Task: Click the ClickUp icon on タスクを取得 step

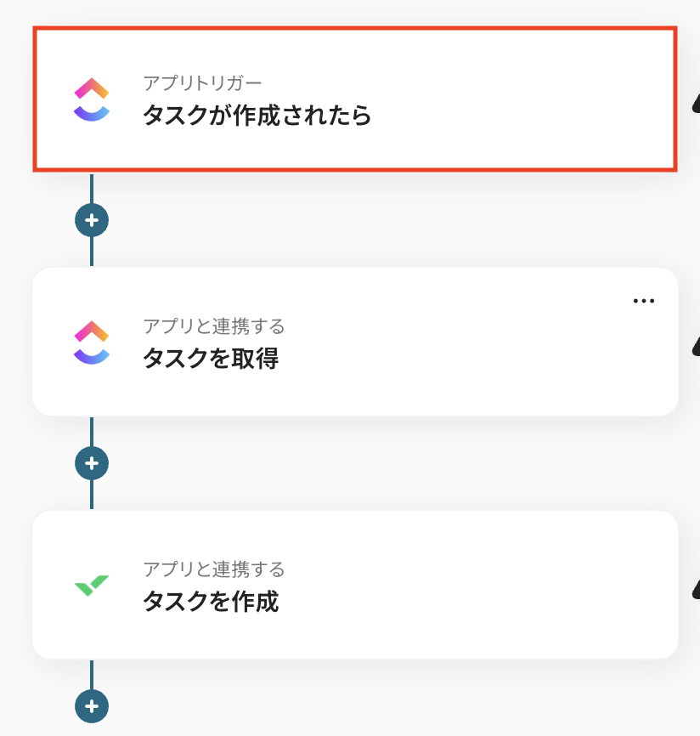Action: coord(92,343)
